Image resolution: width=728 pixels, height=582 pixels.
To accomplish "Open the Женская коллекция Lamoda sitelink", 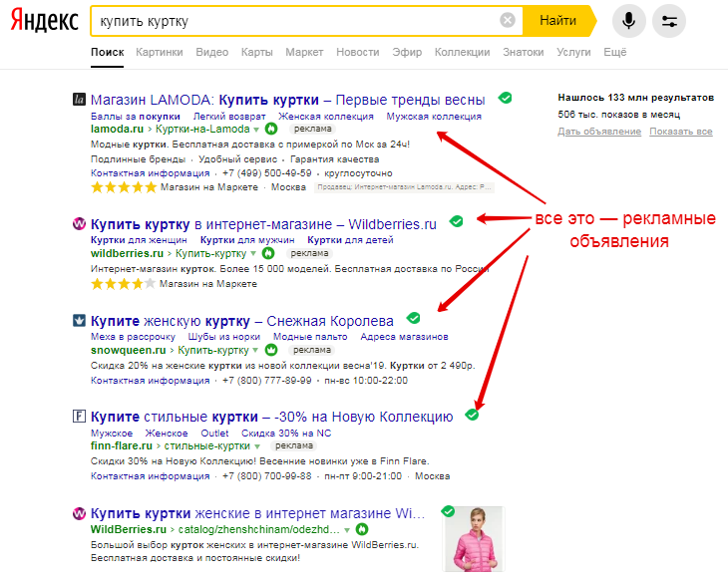I will [323, 117].
